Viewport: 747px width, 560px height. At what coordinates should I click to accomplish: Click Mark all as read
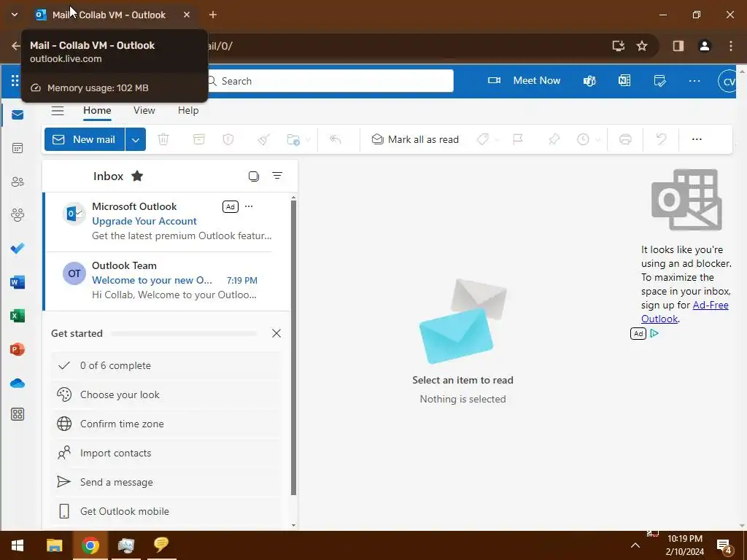(x=415, y=139)
